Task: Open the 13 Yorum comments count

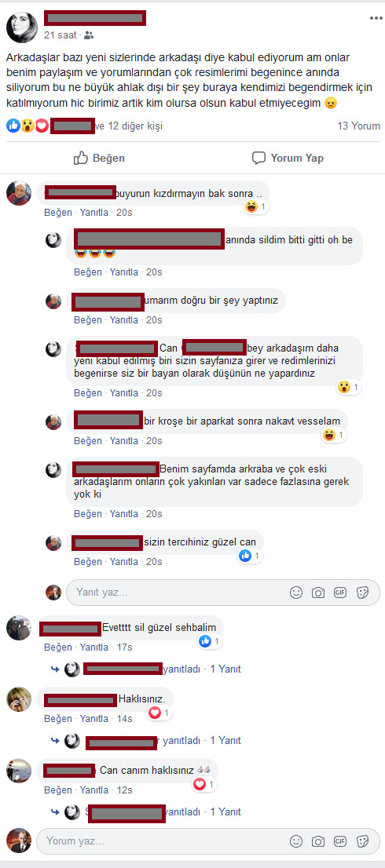Action: (x=359, y=126)
